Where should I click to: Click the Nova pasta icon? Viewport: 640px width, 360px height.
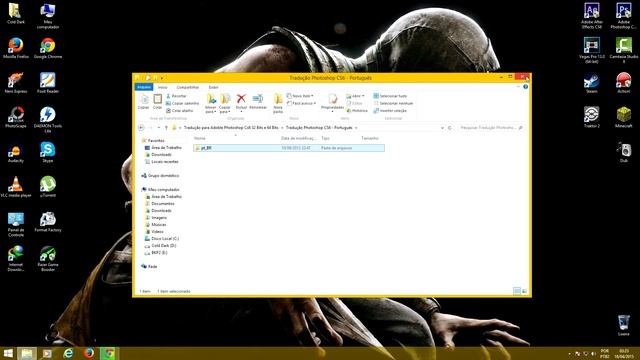tap(278, 103)
